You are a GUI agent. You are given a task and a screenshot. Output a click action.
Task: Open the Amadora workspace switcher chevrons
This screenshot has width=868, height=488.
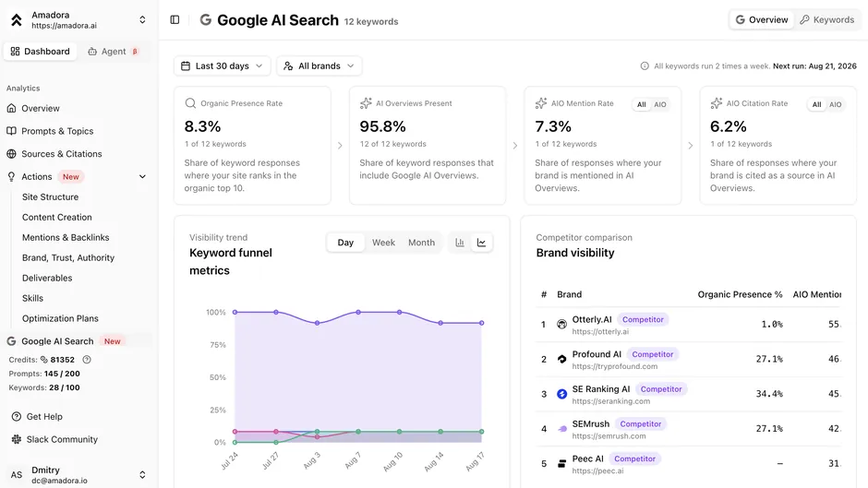[142, 20]
